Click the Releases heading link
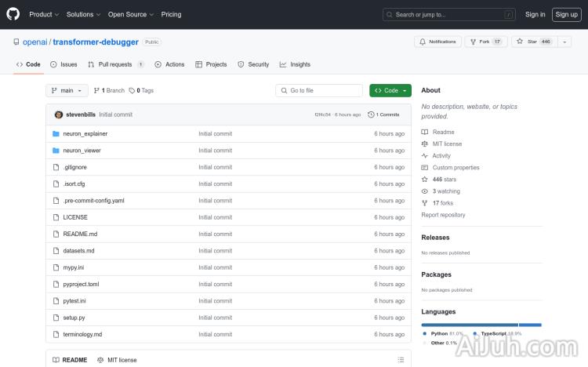The image size is (588, 367). coord(435,238)
